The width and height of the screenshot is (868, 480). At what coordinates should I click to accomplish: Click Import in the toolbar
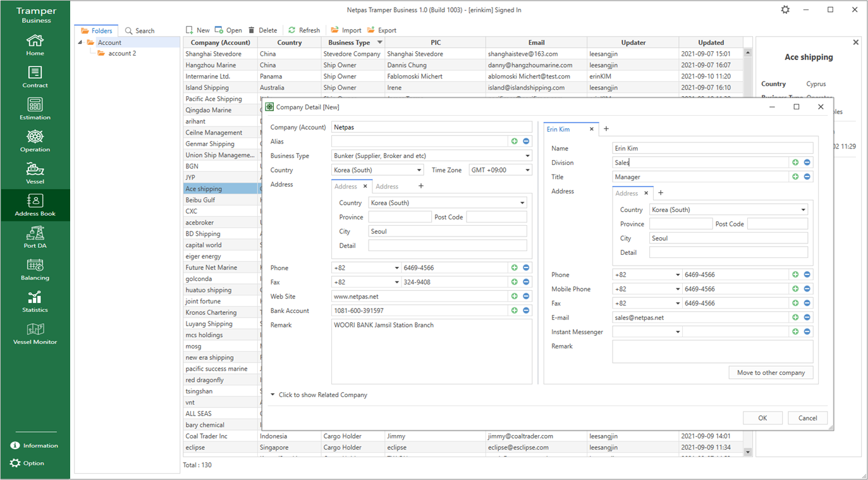click(346, 30)
